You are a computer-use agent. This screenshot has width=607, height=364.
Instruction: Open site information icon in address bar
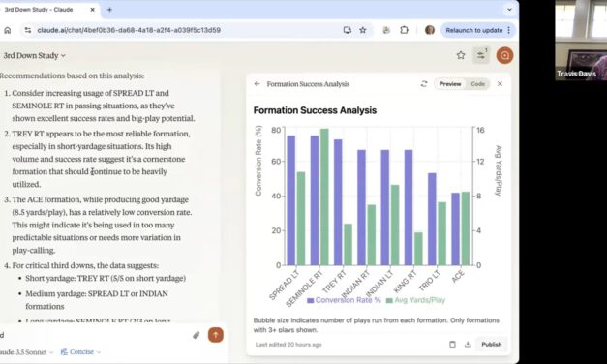[27, 30]
